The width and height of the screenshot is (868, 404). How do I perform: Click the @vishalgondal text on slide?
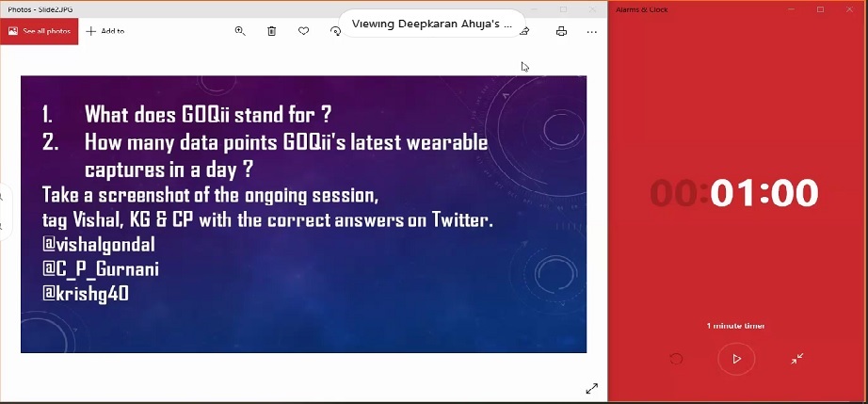99,245
